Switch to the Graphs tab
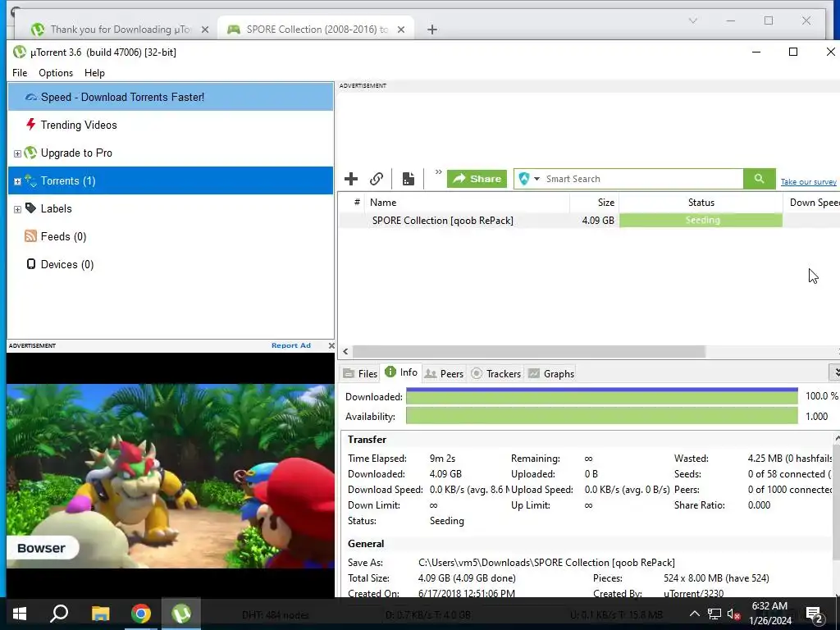This screenshot has height=630, width=840. click(550, 373)
